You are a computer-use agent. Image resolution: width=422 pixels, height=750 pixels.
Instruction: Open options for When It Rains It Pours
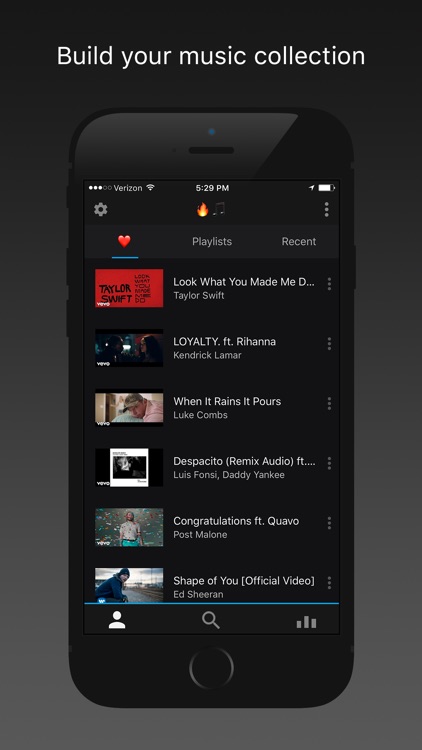[329, 404]
